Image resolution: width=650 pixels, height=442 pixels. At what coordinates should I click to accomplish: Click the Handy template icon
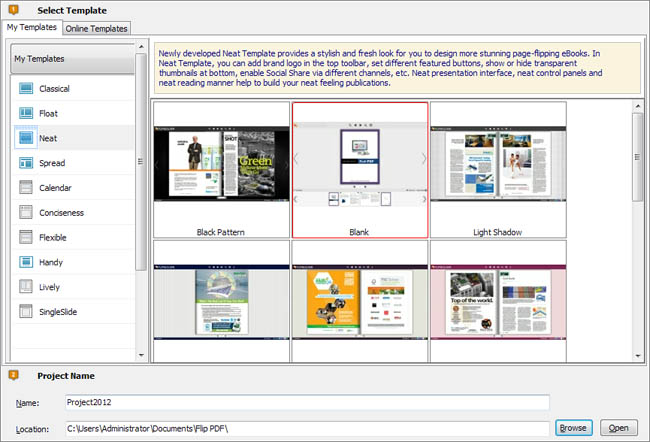(x=25, y=262)
